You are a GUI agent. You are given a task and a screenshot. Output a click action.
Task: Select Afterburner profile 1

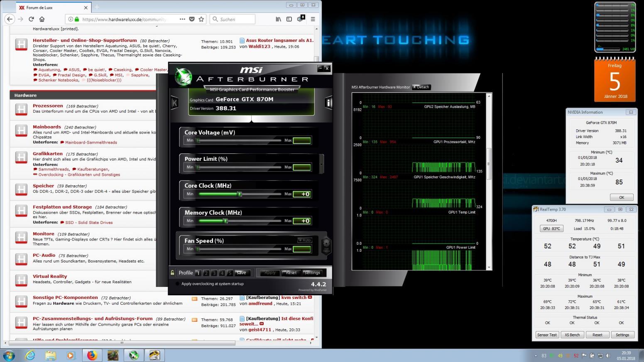pos(198,273)
